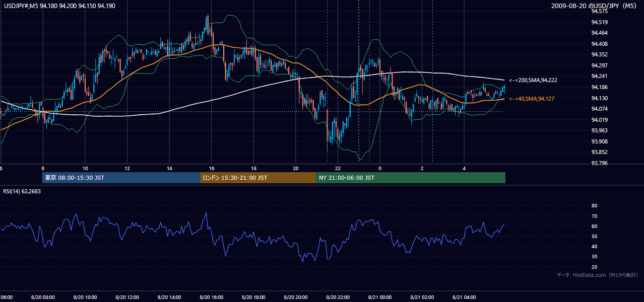Screen dimensions: 644x302
Task: Click the HistData.com data source credit
Action: click(598, 275)
